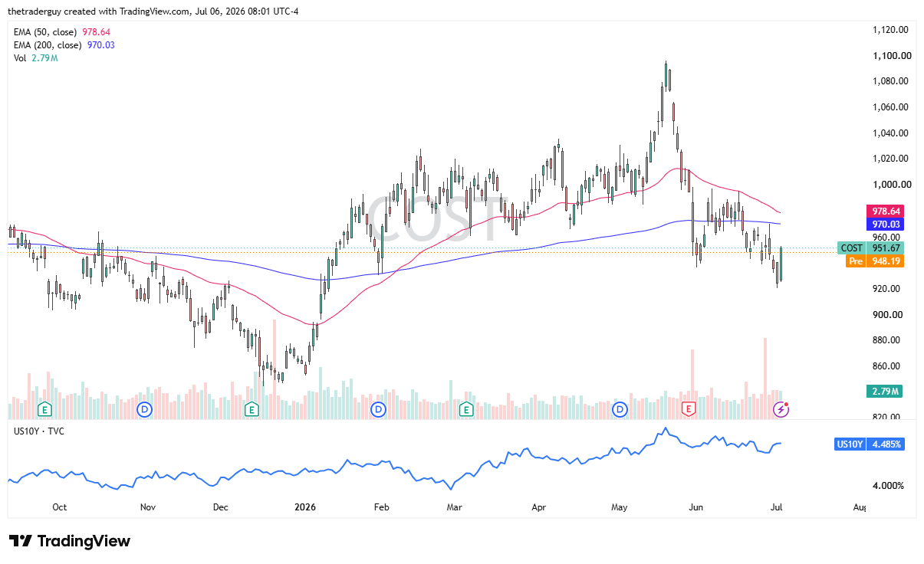This screenshot has height=564, width=924.
Task: Select the Apr label on the time axis
Action: [x=539, y=507]
